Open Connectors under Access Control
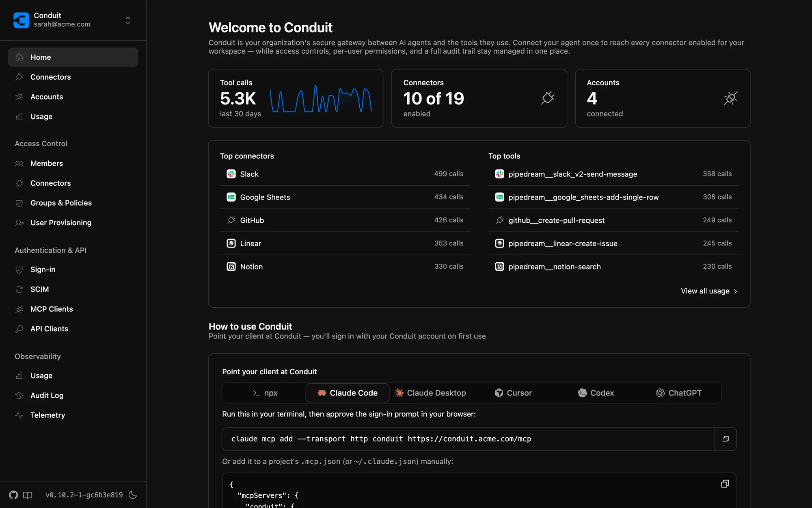The width and height of the screenshot is (812, 508). (73, 183)
